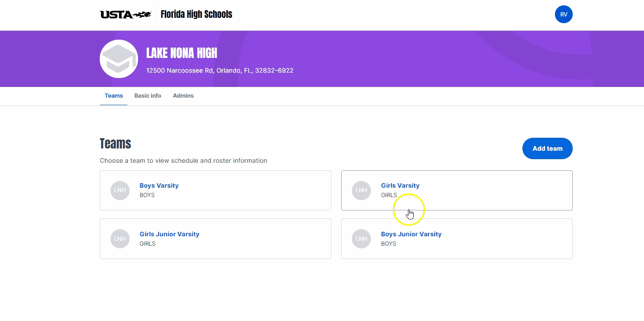The width and height of the screenshot is (644, 321).
Task: Click BOYS label under Boys Junior Varsity
Action: click(388, 243)
